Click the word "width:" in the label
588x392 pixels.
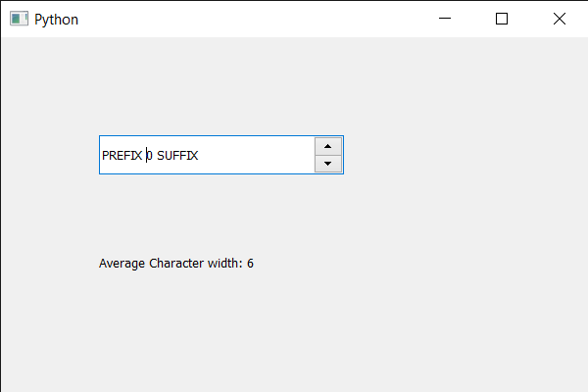(x=227, y=263)
